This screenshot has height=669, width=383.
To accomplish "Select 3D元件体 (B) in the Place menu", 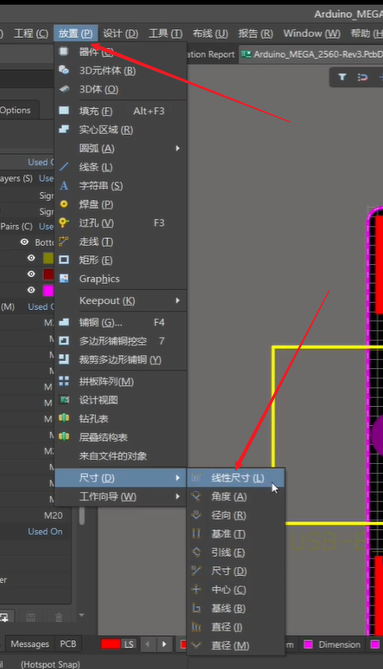I will coord(121,70).
